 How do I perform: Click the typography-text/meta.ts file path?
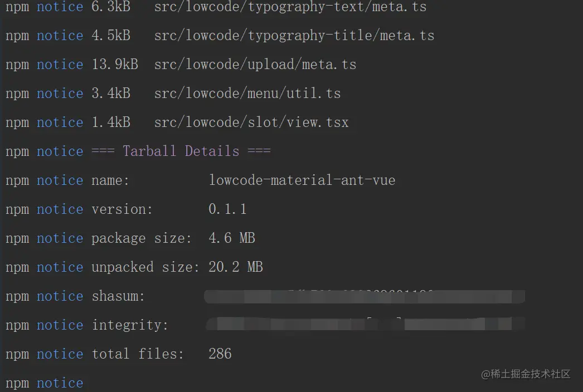(x=290, y=7)
